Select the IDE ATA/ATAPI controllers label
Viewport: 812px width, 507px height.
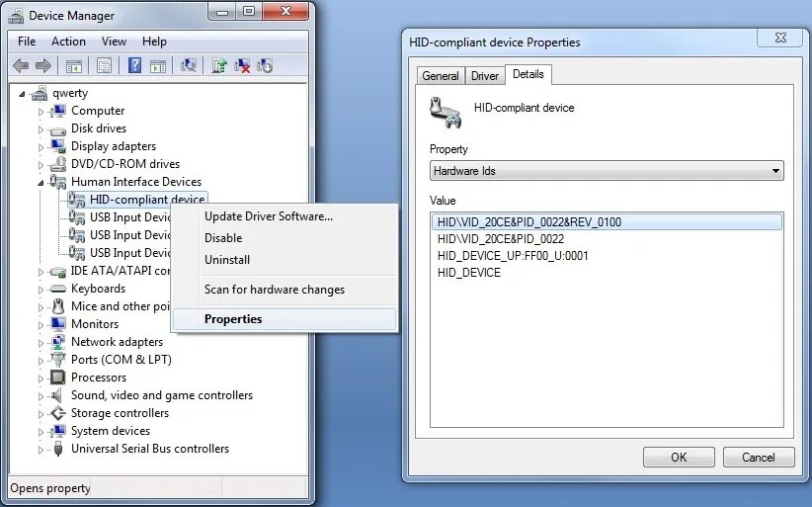tap(121, 271)
